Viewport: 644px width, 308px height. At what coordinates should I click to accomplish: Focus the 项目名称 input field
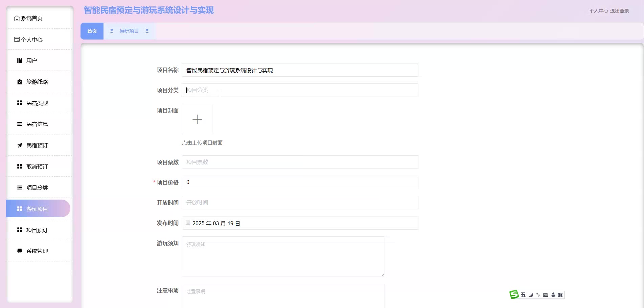300,70
